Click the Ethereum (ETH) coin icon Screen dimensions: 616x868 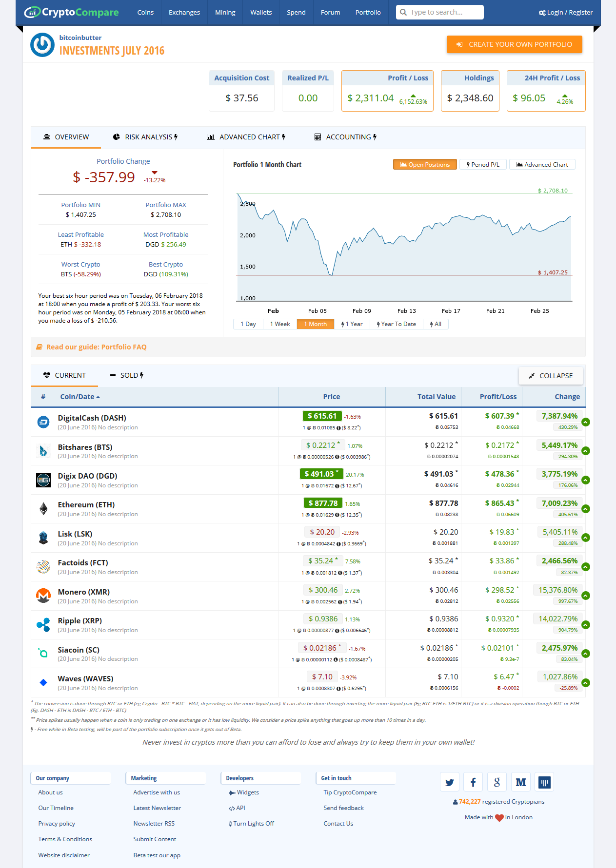point(43,509)
